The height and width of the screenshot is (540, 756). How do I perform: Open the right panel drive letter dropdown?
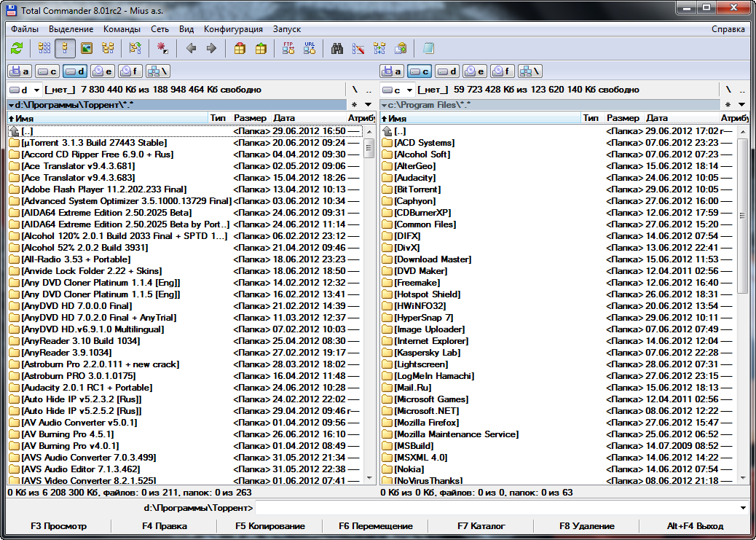[396, 90]
